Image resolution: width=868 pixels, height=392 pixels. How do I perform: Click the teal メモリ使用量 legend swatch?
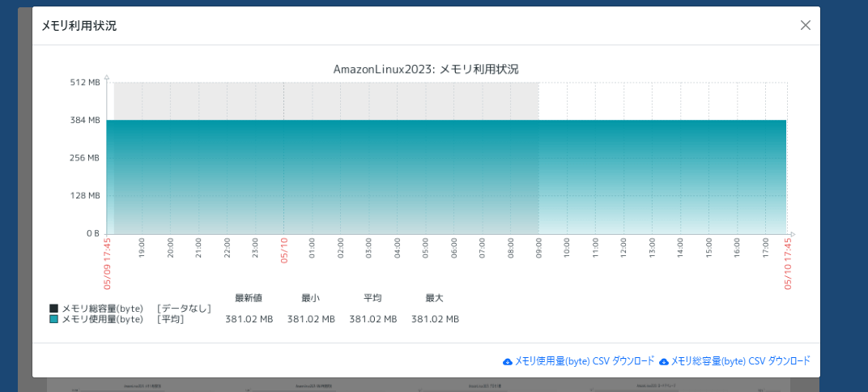pyautogui.click(x=54, y=319)
